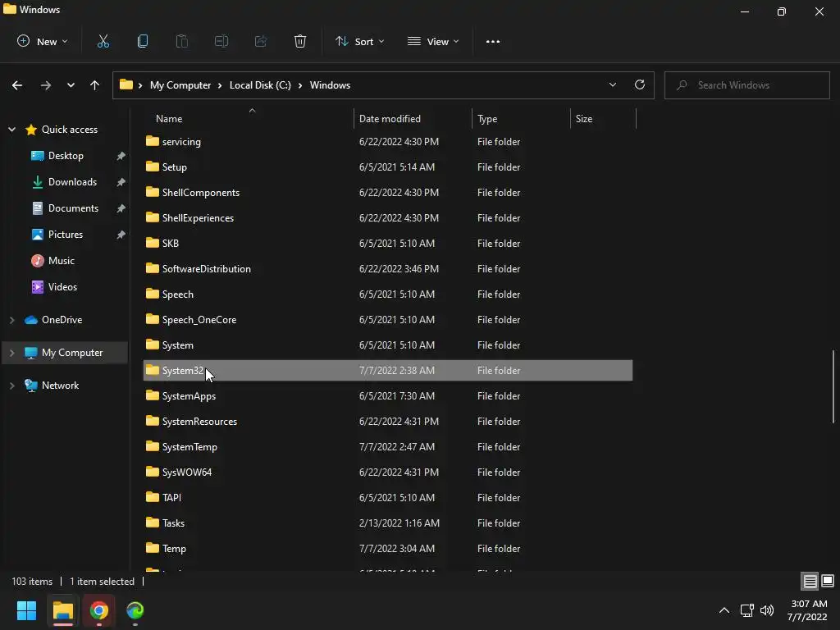840x630 pixels.
Task: Sort by Type column header
Action: coord(521,118)
